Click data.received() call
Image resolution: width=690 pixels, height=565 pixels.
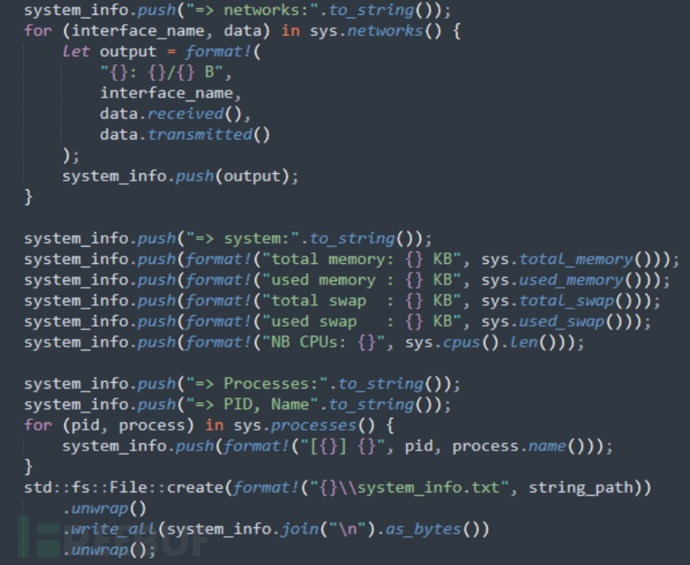click(x=175, y=114)
